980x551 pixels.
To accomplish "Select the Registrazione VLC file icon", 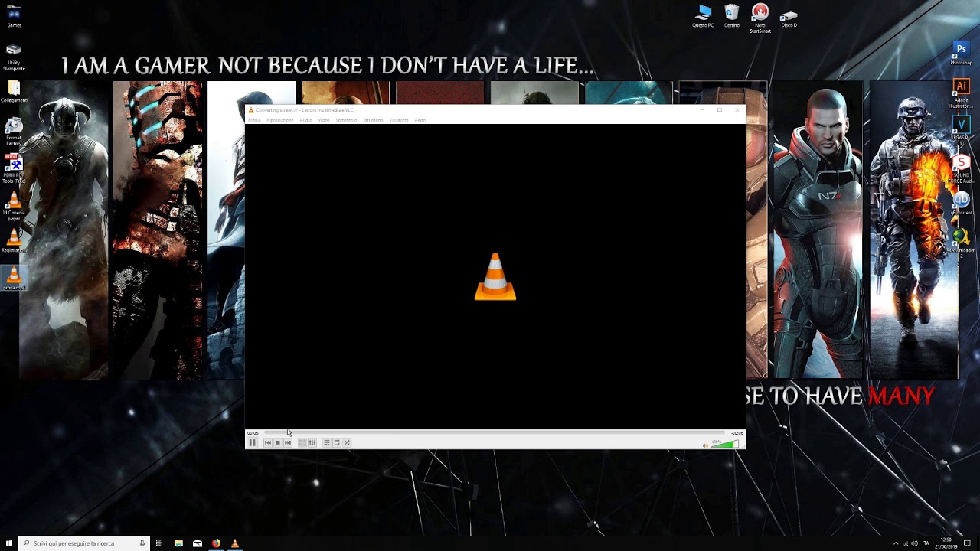I will [14, 241].
